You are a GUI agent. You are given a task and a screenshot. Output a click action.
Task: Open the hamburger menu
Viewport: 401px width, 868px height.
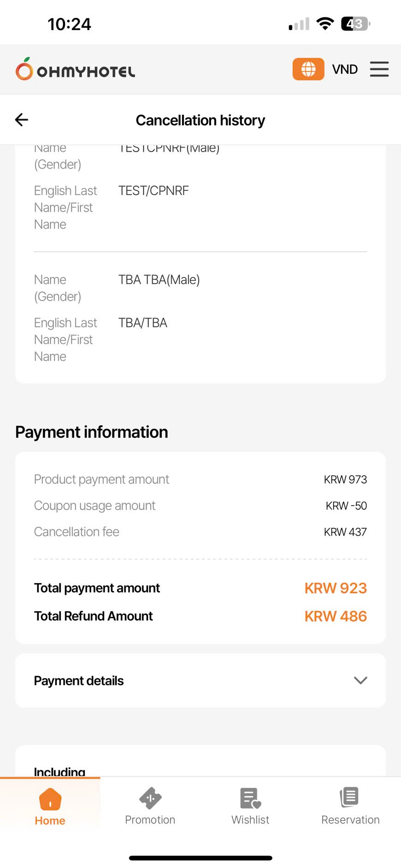click(379, 69)
